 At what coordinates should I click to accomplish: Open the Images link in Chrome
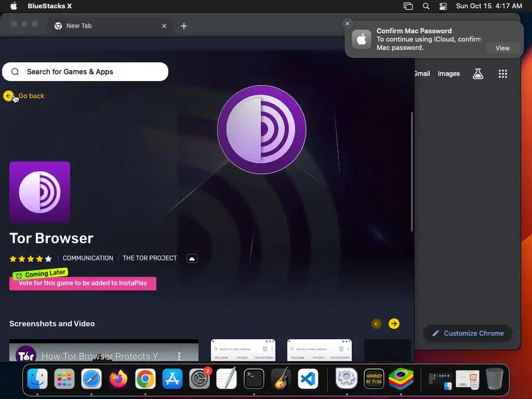pyautogui.click(x=448, y=74)
